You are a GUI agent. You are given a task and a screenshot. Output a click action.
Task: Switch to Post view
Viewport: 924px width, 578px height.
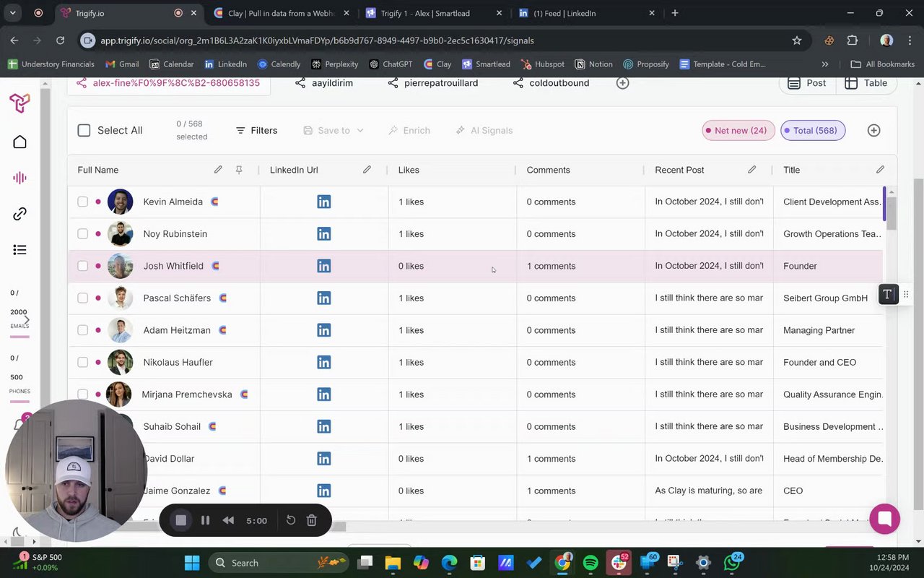pyautogui.click(x=807, y=83)
